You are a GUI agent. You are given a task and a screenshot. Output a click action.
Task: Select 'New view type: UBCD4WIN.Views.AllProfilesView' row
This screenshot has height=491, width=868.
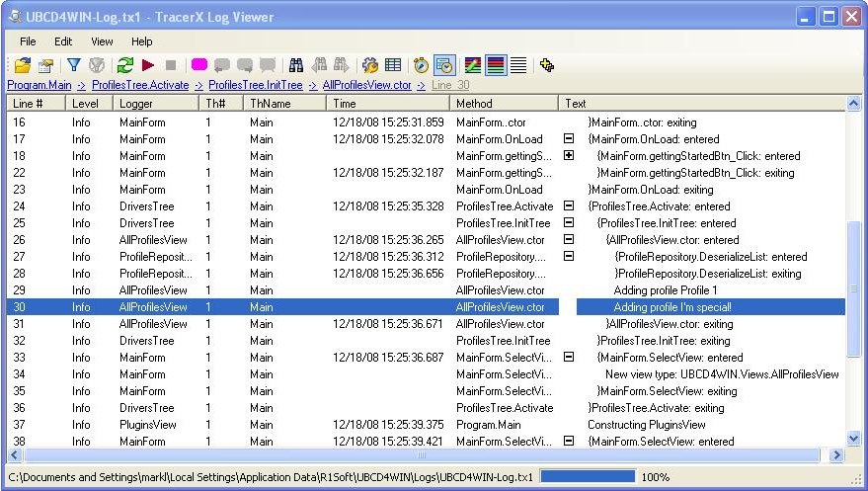pos(427,374)
